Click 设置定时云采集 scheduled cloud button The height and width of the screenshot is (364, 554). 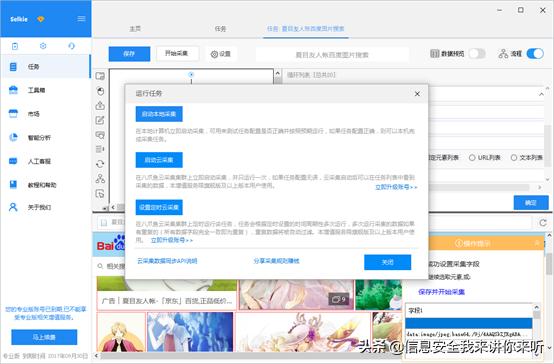[x=159, y=207]
